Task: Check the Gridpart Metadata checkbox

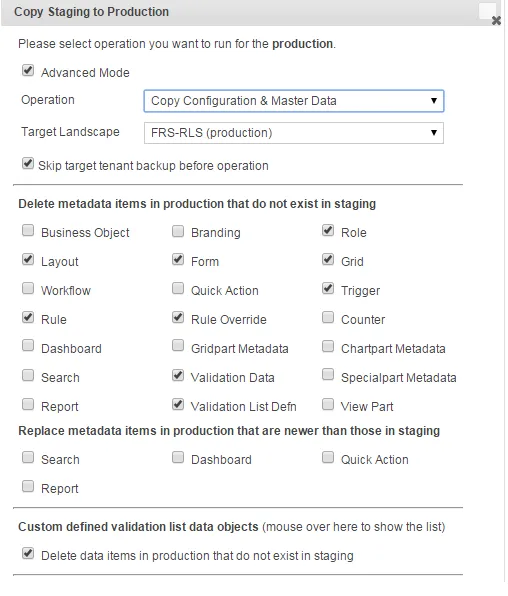Action: pos(178,346)
